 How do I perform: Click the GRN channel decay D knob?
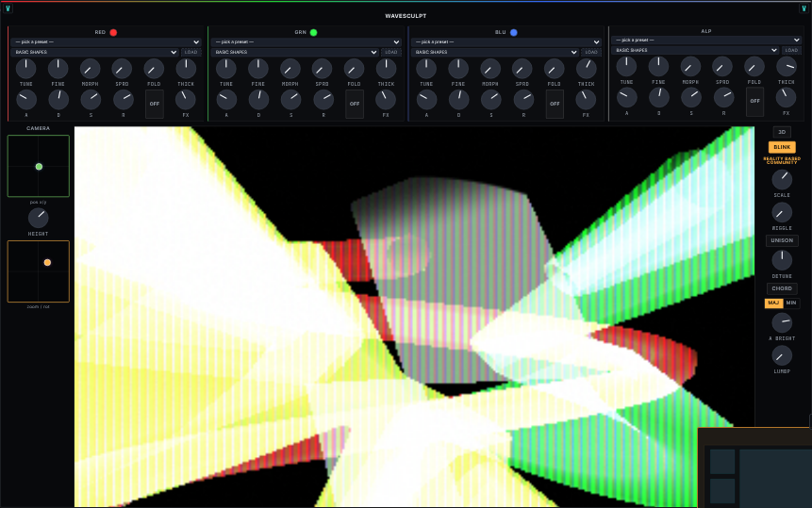pos(258,100)
